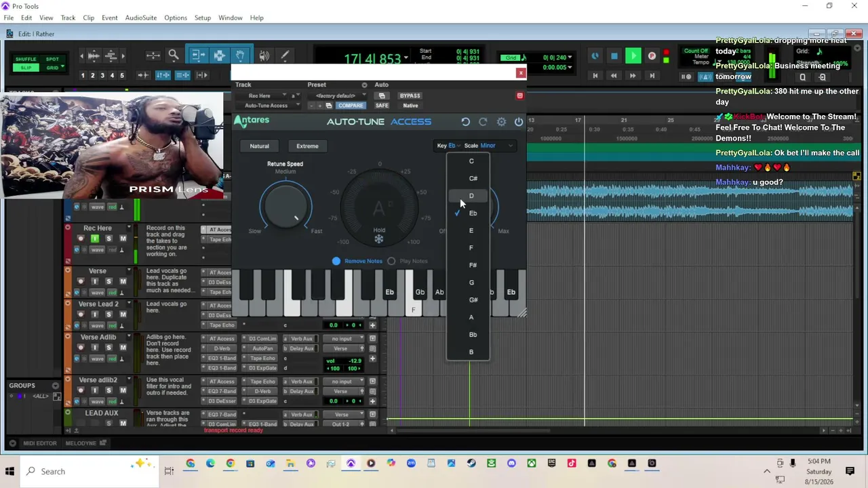
Task: Click the Fast Forward transport button
Action: (x=633, y=76)
